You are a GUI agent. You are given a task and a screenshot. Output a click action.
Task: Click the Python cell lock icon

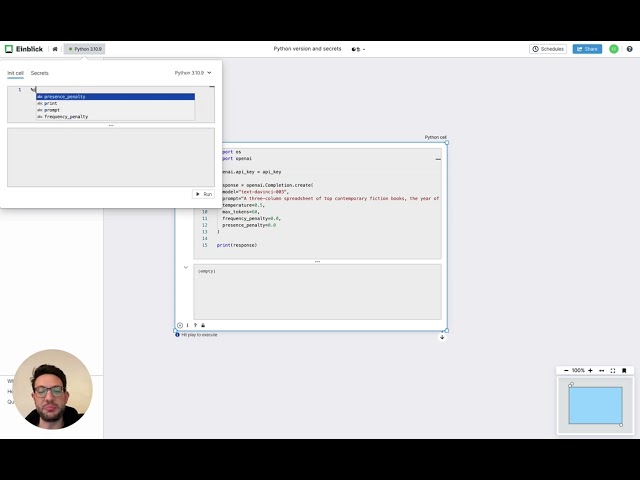(203, 325)
